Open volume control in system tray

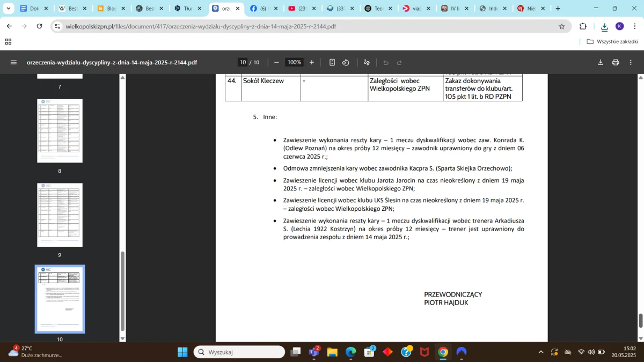click(x=591, y=352)
